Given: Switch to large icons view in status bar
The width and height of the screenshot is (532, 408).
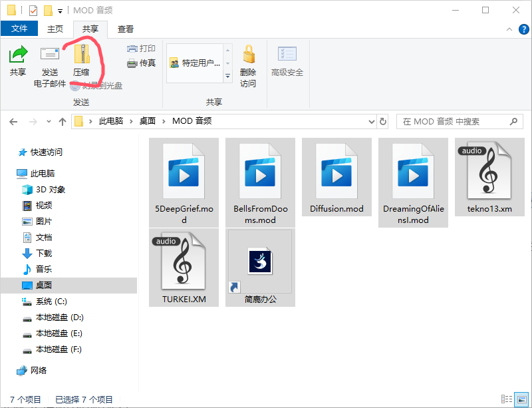Looking at the screenshot, I should click(x=521, y=399).
